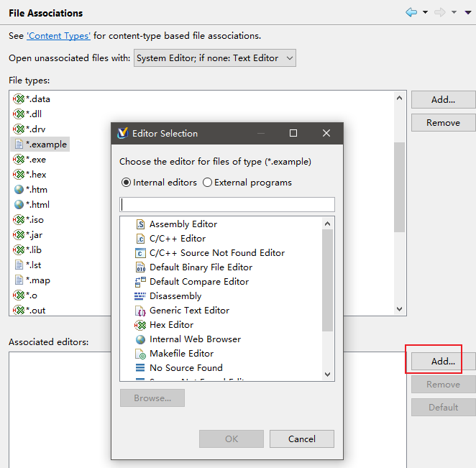Click the *.html globe icon

tap(19, 205)
